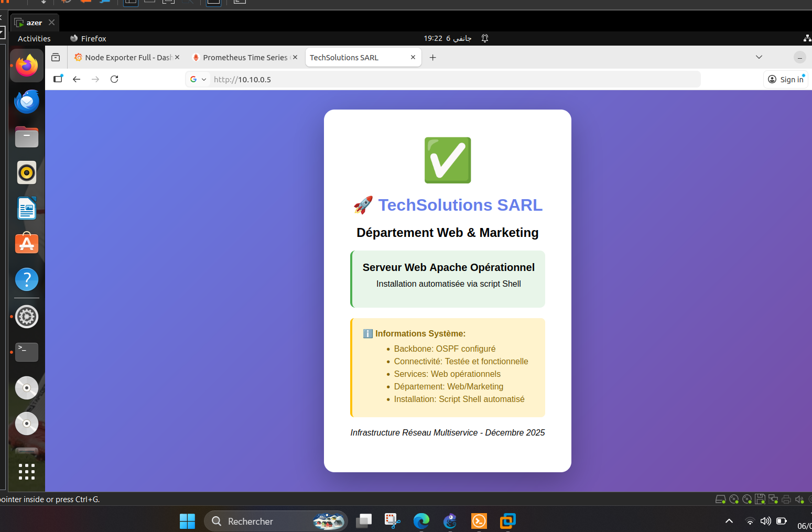812x532 pixels.
Task: Open the Files manager in the dock
Action: coord(27,137)
